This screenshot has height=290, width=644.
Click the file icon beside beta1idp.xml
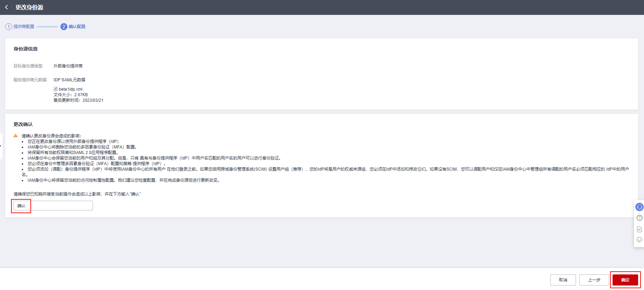tap(56, 89)
